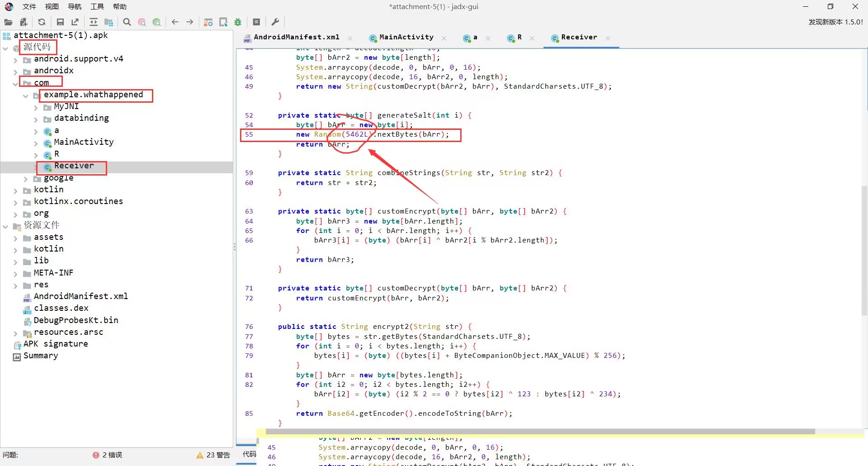Screen dimensions: 868x466
Task: Collapse the com package node
Action: (15, 84)
